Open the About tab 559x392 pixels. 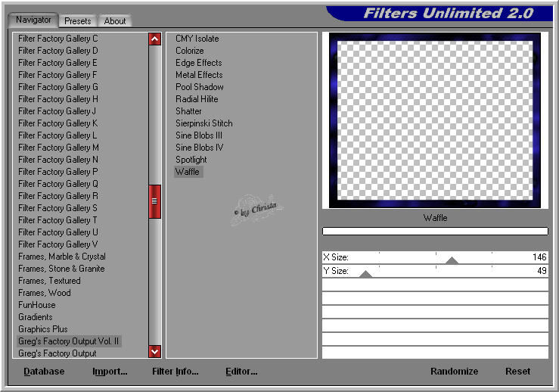coord(115,21)
